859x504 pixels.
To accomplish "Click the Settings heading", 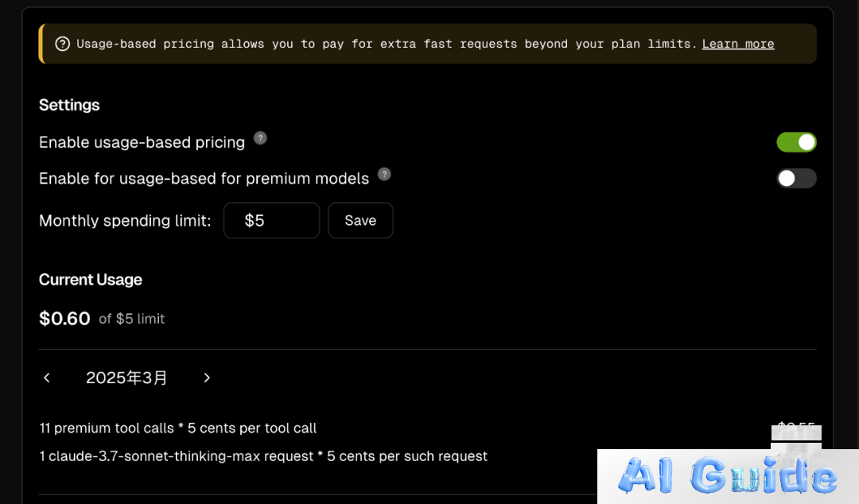I will 69,105.
